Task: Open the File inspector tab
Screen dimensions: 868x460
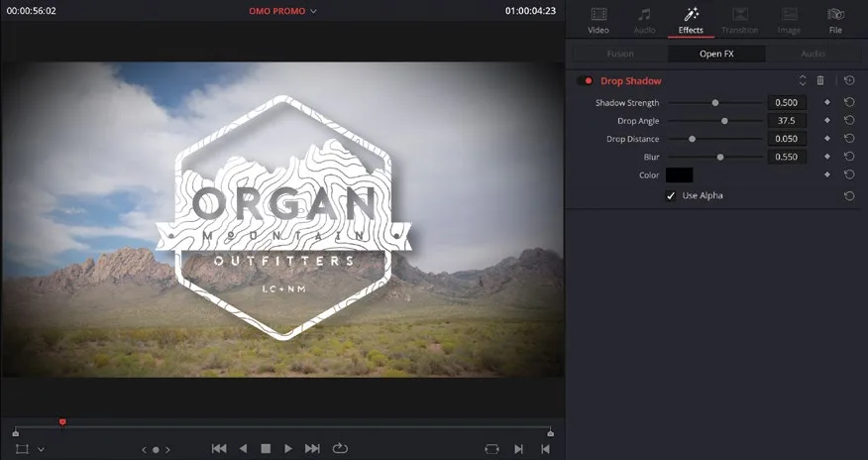Action: click(835, 20)
